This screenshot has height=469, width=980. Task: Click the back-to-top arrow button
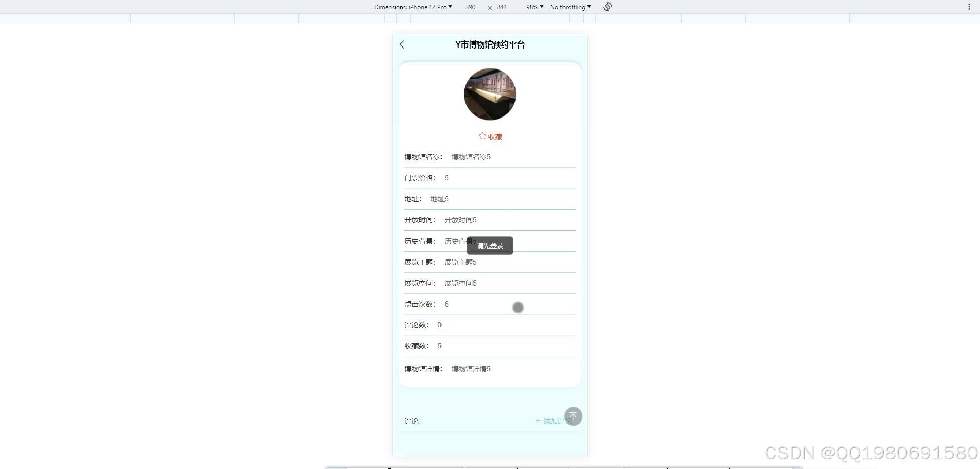tap(573, 416)
